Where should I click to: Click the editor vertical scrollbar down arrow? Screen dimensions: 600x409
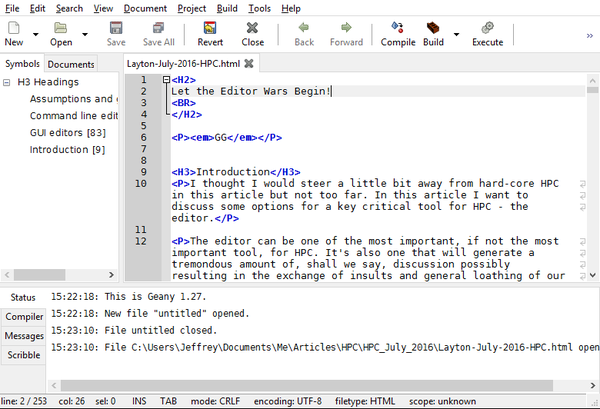[x=592, y=275]
